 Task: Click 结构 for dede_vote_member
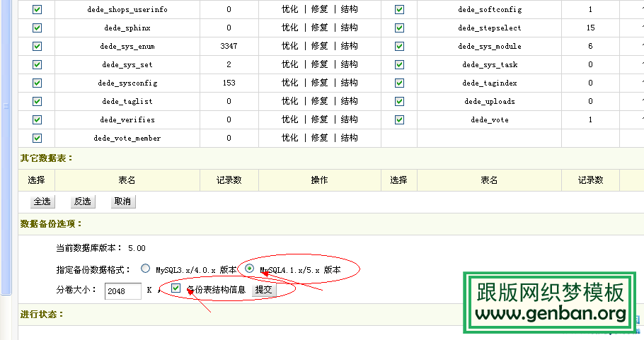[x=349, y=138]
